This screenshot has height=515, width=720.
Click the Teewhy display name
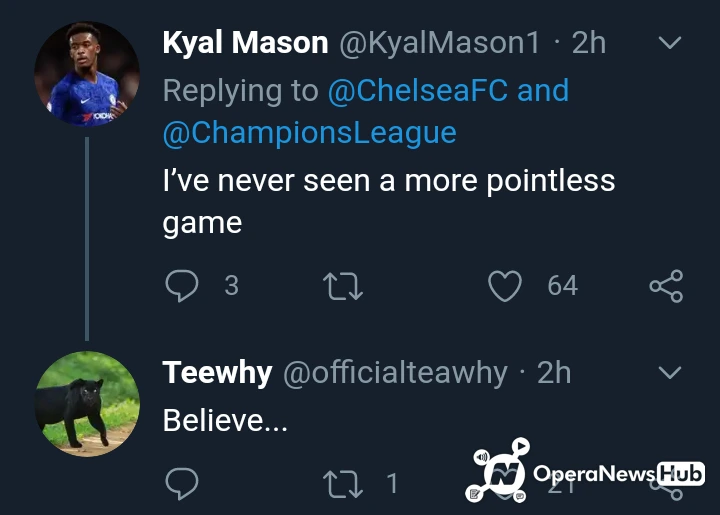click(x=217, y=373)
